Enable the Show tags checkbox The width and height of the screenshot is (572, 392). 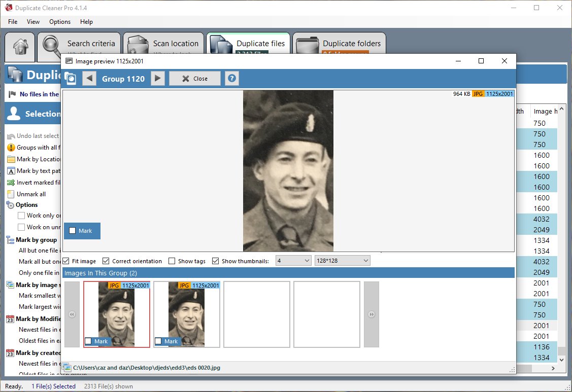tap(172, 261)
